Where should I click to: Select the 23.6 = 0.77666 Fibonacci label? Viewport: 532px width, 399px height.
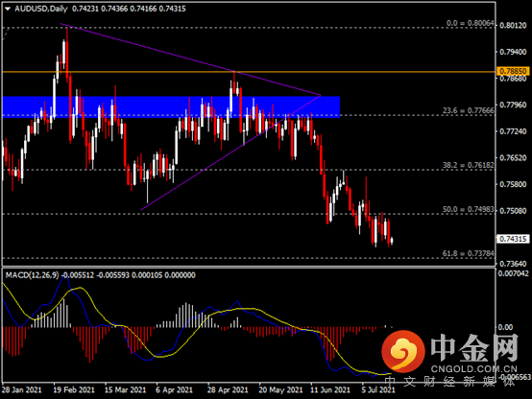[x=469, y=110]
